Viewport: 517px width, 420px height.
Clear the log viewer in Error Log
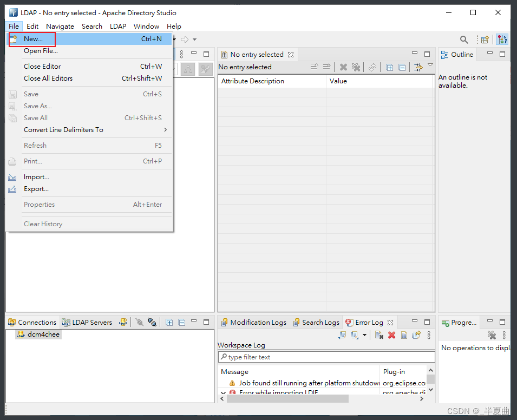click(379, 335)
